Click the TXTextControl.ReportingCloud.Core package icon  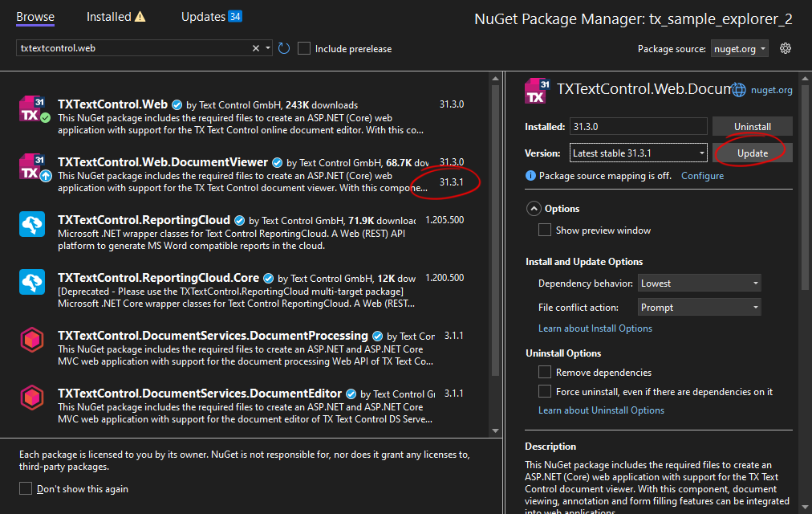click(x=32, y=282)
